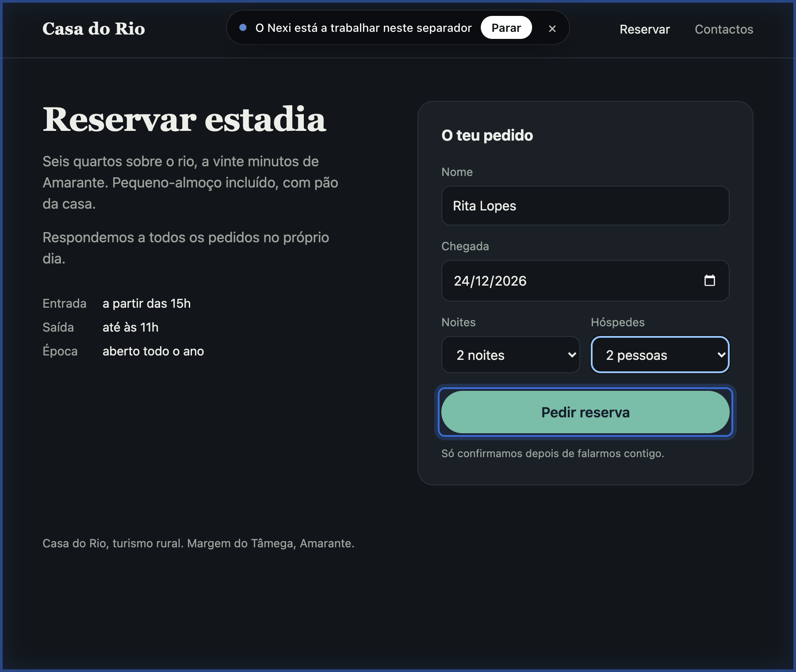Click the 'Nome' field label

coord(457,172)
